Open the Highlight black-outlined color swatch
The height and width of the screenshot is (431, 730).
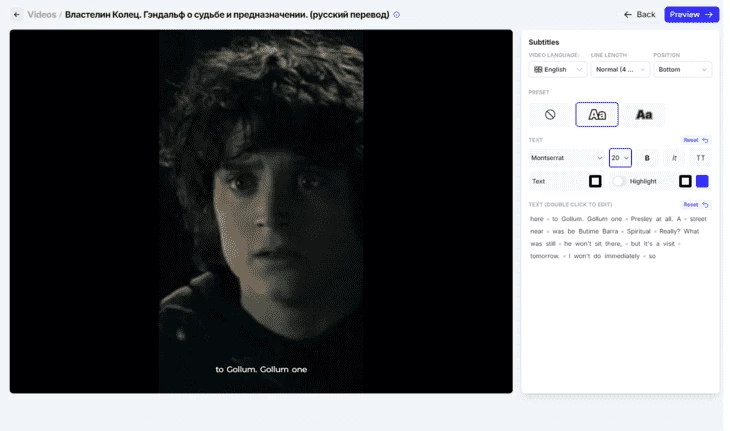pos(685,181)
